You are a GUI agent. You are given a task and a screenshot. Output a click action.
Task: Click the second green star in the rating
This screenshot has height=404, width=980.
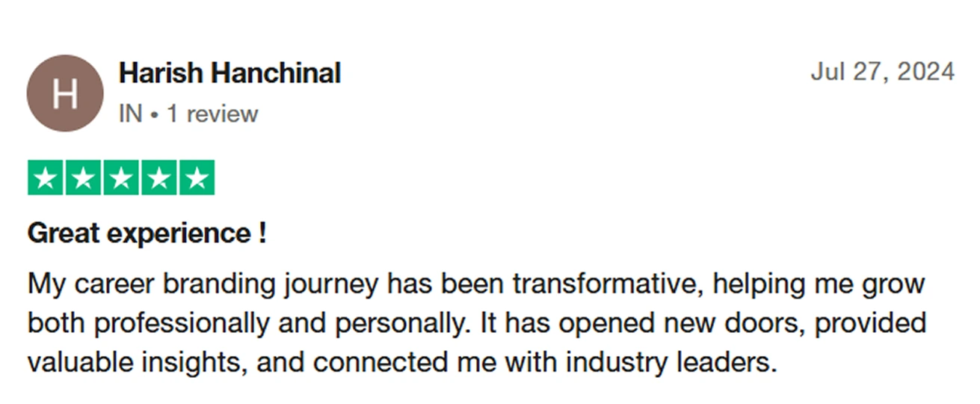tap(84, 178)
